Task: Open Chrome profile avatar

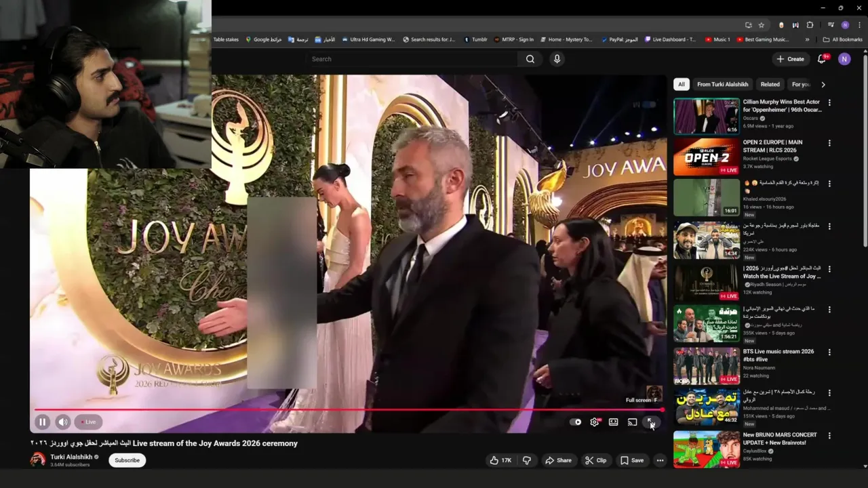Action: (x=845, y=25)
